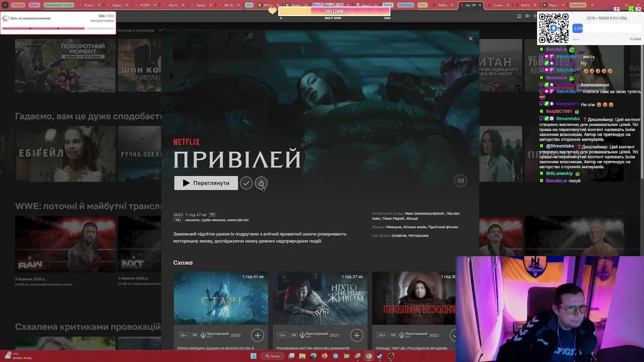Open the Підліткові фільми genre link
This screenshot has width=644, height=362.
click(x=443, y=227)
